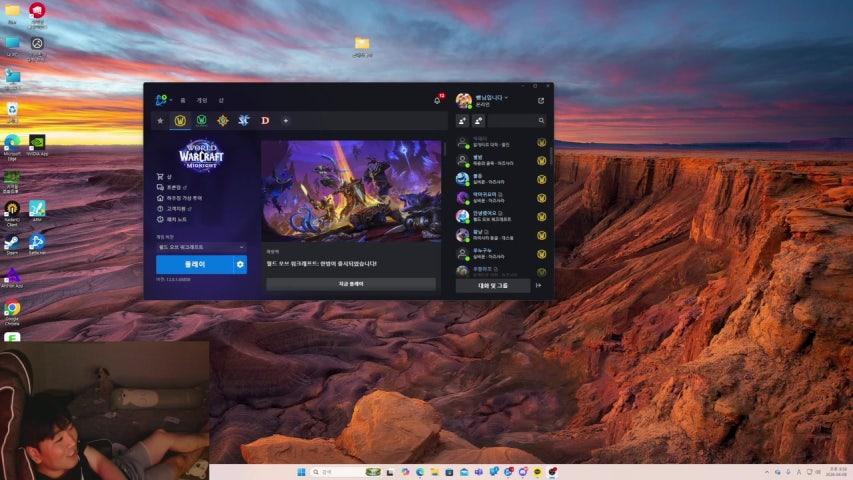Image resolution: width=853 pixels, height=480 pixels.
Task: Open the NVIDIA App desktop shortcut
Action: click(x=37, y=146)
